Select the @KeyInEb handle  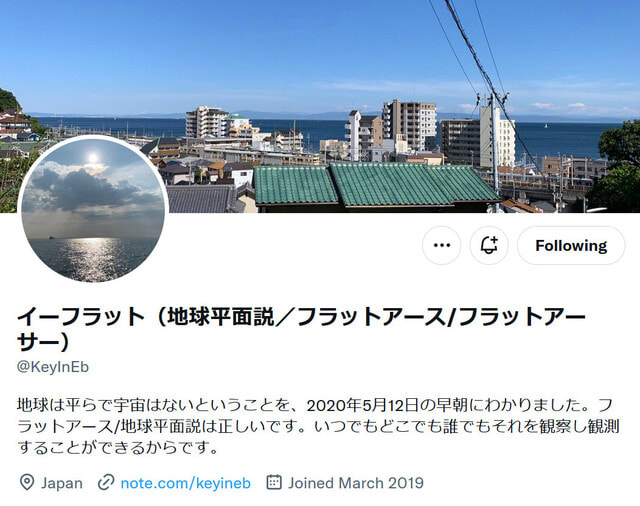pos(53,367)
